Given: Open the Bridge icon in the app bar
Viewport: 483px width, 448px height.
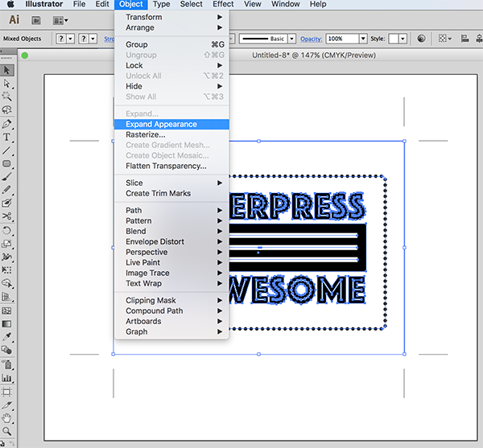Looking at the screenshot, I should [38, 20].
